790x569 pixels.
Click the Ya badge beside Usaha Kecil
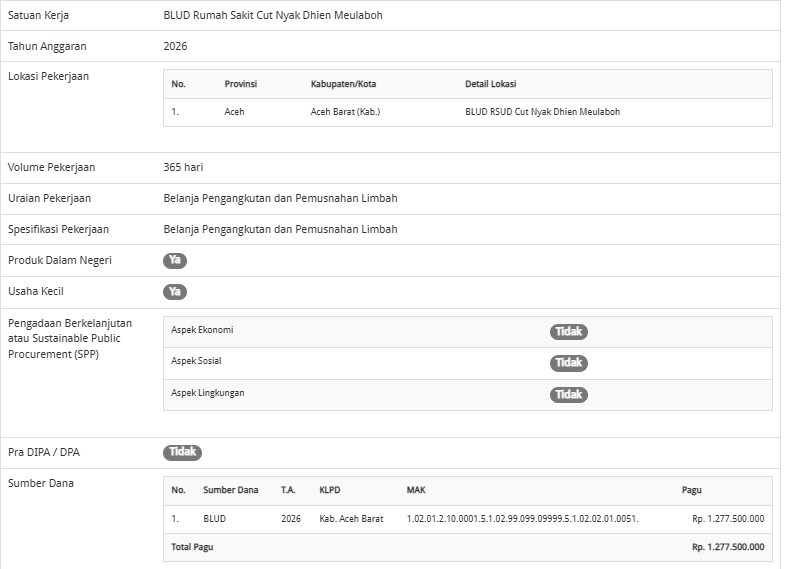pos(175,292)
